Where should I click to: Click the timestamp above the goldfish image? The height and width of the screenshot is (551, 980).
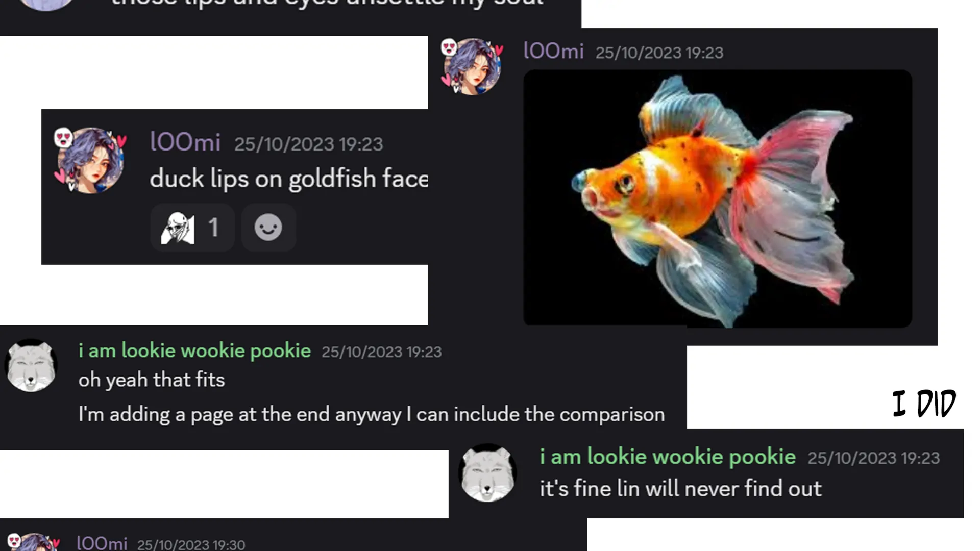pyautogui.click(x=659, y=53)
